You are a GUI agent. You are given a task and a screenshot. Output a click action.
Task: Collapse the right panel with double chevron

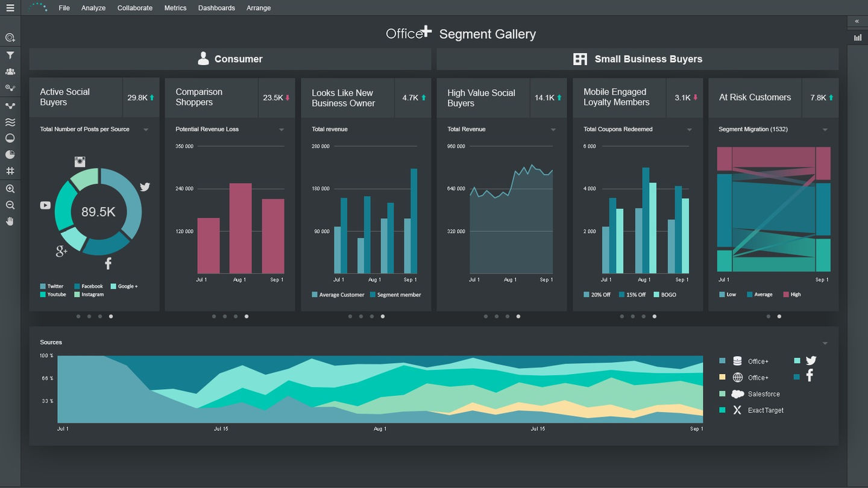[x=857, y=21]
